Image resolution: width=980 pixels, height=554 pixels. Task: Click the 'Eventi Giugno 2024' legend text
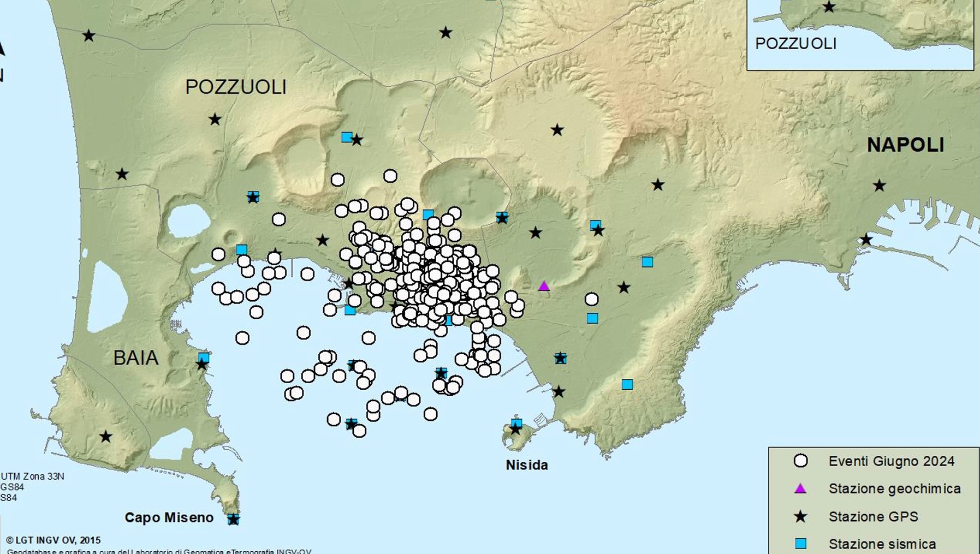click(x=891, y=461)
